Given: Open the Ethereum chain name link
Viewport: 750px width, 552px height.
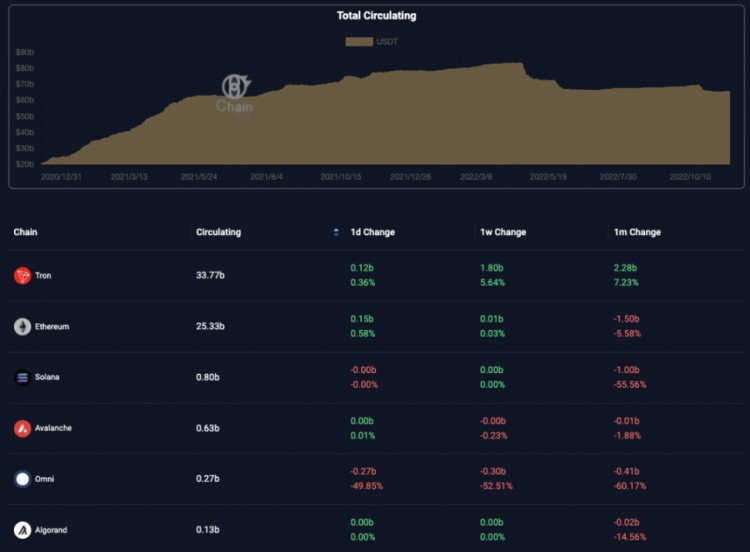Looking at the screenshot, I should click(x=52, y=327).
